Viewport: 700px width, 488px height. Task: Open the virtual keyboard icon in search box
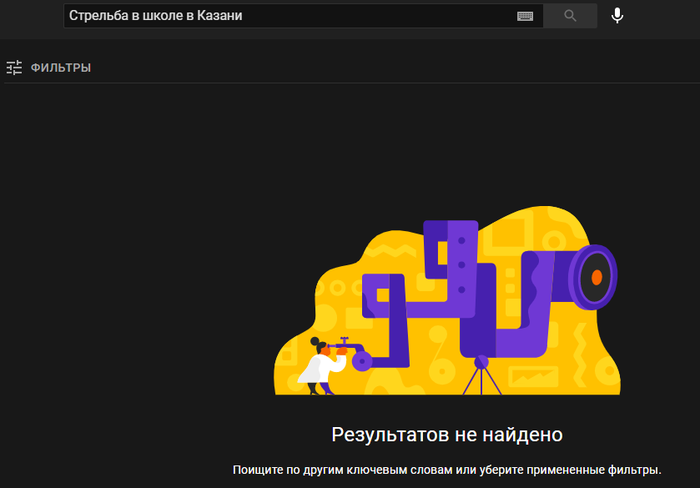tap(525, 16)
